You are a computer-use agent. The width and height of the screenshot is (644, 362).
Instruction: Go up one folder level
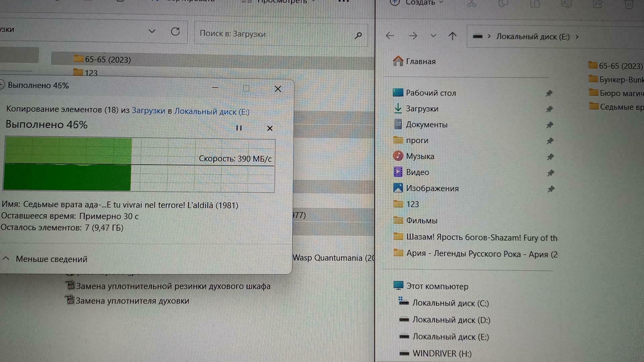452,36
